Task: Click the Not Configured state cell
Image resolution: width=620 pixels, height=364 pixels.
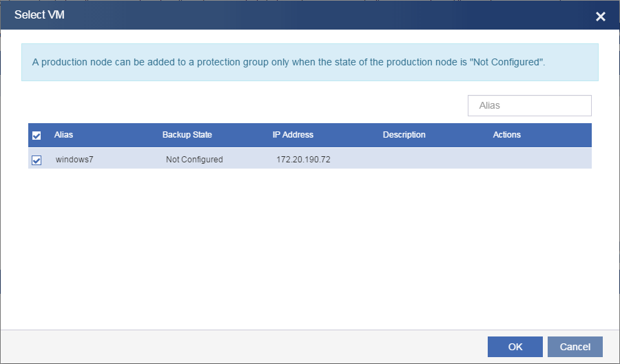Action: [194, 160]
